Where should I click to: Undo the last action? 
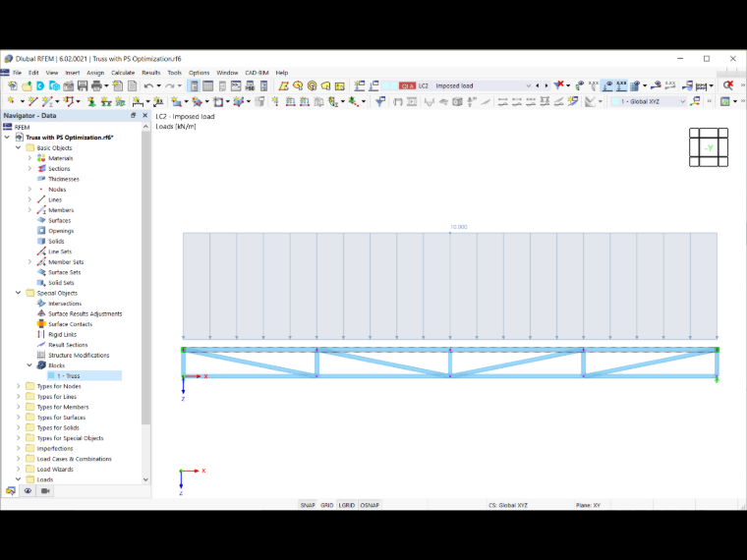(148, 85)
